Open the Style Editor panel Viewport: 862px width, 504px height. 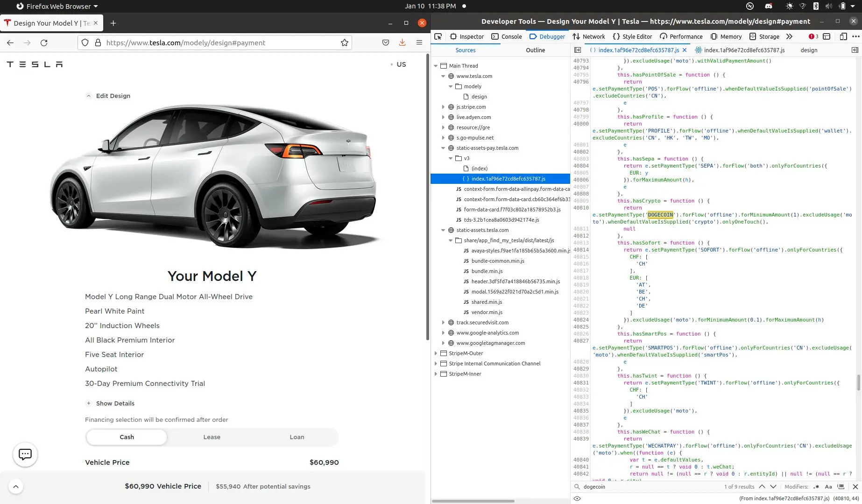(x=632, y=36)
